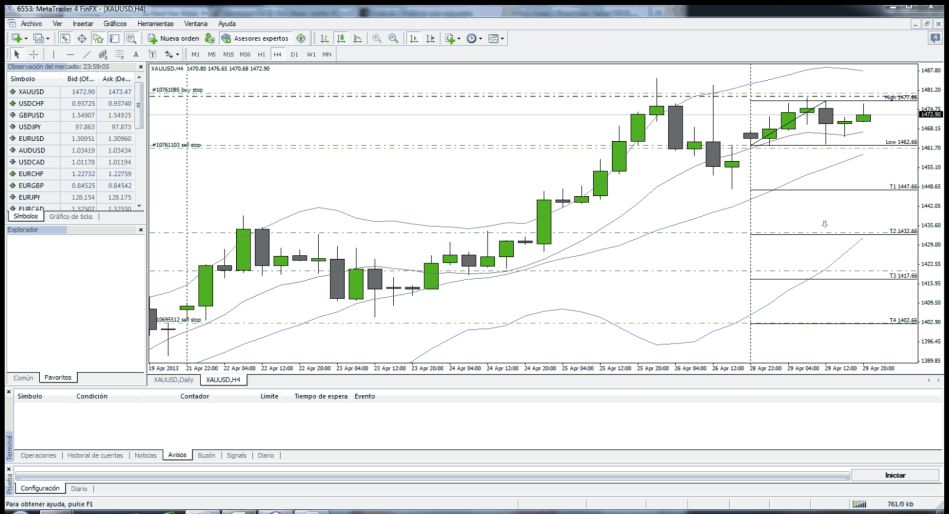
Task: Switch to the H1 timeframe
Action: [261, 54]
